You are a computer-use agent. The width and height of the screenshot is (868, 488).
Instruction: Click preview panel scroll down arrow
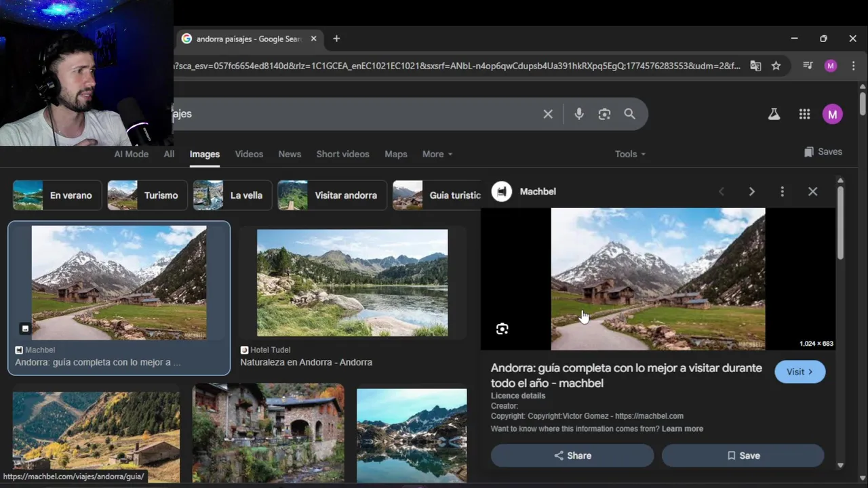840,465
